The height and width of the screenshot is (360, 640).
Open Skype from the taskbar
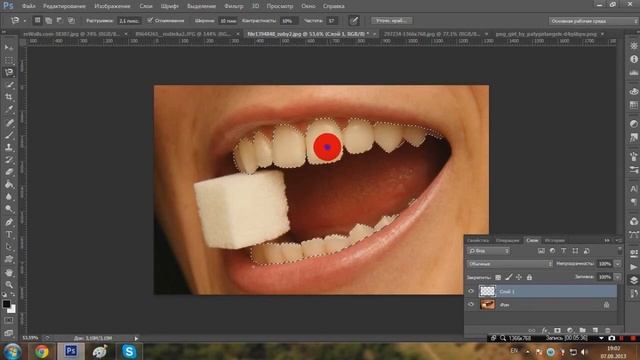129,351
